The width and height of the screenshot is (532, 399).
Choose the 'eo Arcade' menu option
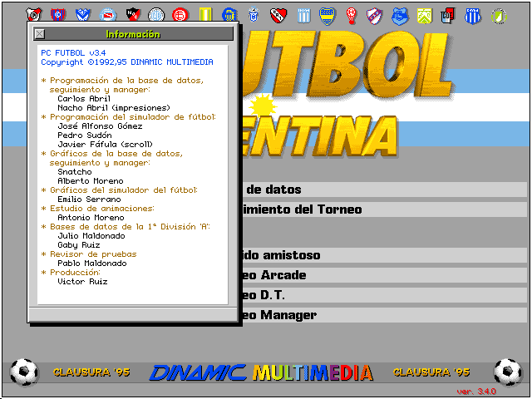click(x=385, y=275)
